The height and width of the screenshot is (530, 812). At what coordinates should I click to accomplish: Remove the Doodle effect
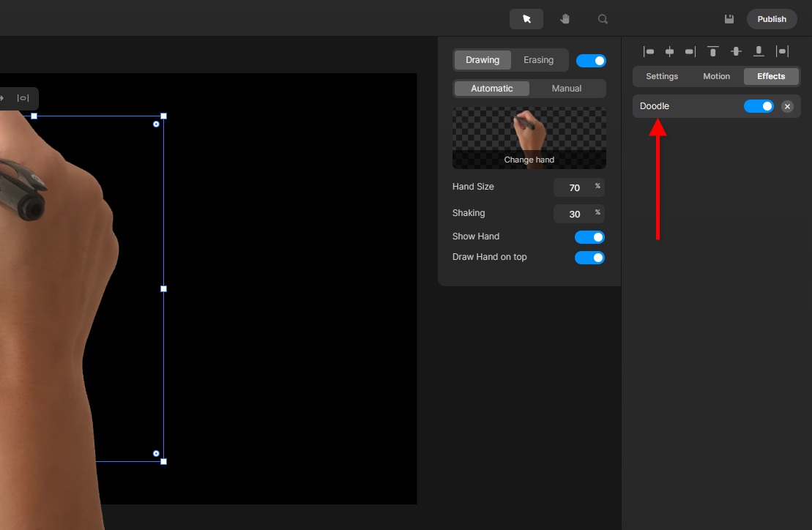(x=787, y=106)
